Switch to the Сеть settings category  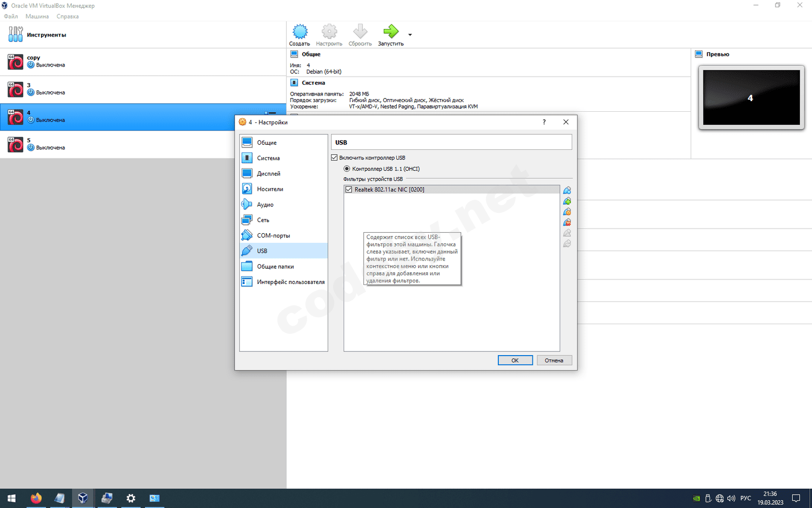coord(263,220)
